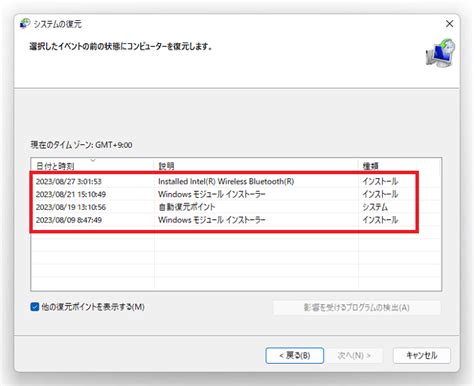474x386 pixels.
Task: Click Windows モジュール インストーラー in 08/09 row
Action: click(x=212, y=220)
